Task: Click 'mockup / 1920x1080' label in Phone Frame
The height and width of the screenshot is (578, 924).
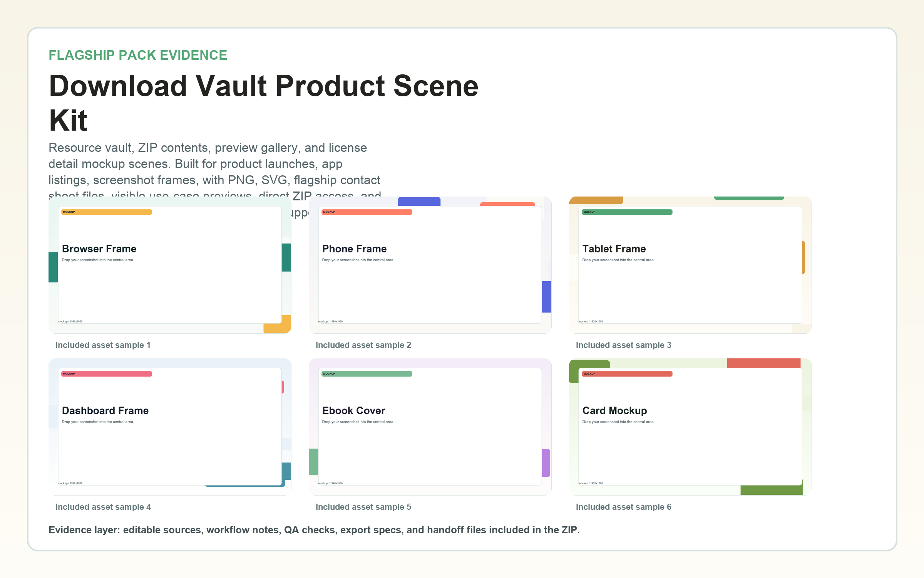Action: click(330, 321)
